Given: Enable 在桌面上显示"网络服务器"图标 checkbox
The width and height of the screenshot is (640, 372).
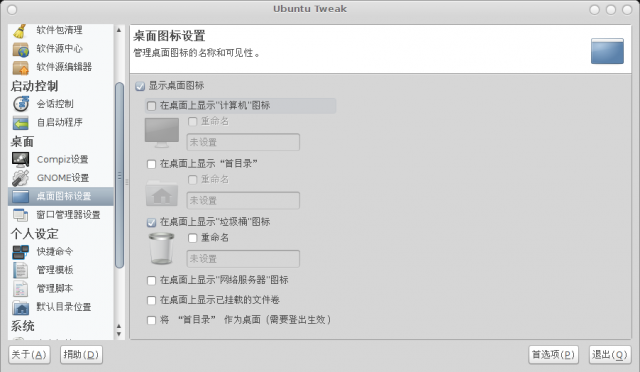Looking at the screenshot, I should tap(151, 281).
